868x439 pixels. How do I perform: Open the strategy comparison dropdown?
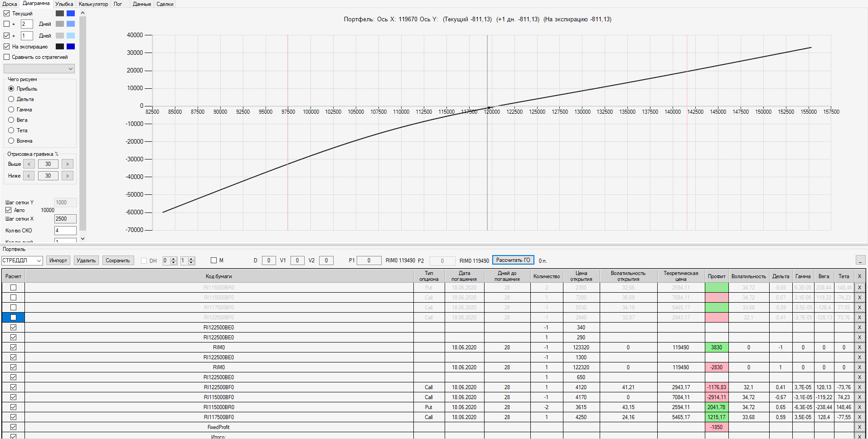tap(39, 69)
